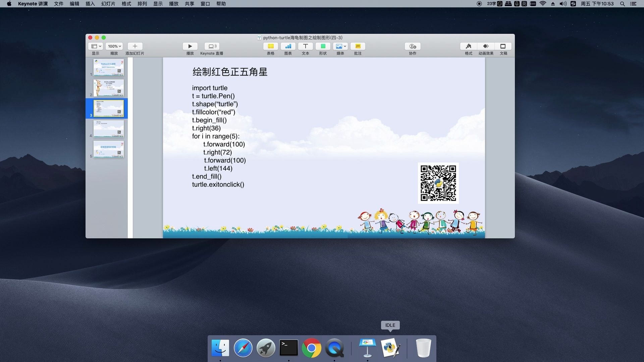
Task: Click the turtle.exitonclick() line
Action: coord(218,184)
